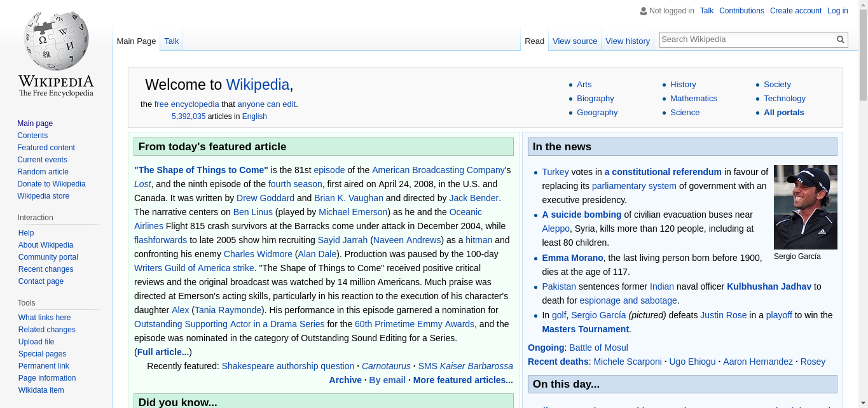Open the Emma Morano news link

[x=572, y=258]
